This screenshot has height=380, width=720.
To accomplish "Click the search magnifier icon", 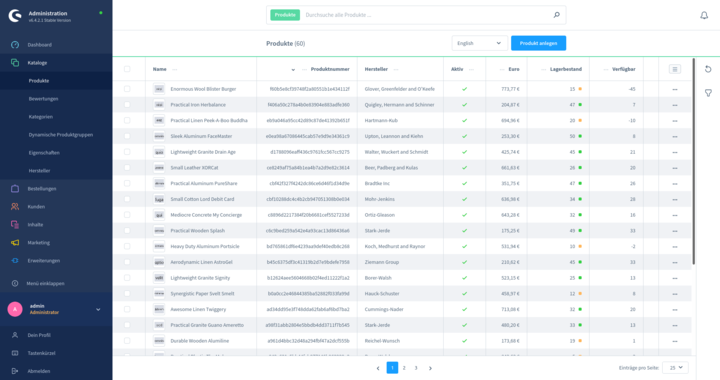I will (x=557, y=15).
